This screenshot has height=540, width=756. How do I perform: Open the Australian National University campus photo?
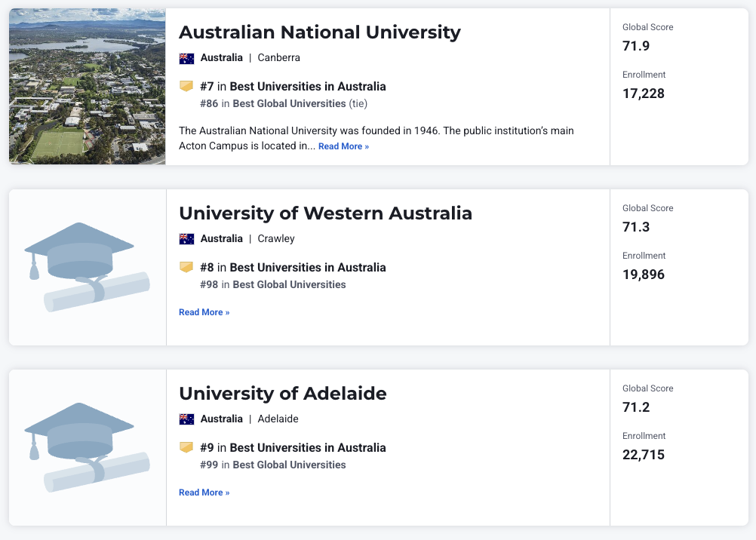coord(88,86)
